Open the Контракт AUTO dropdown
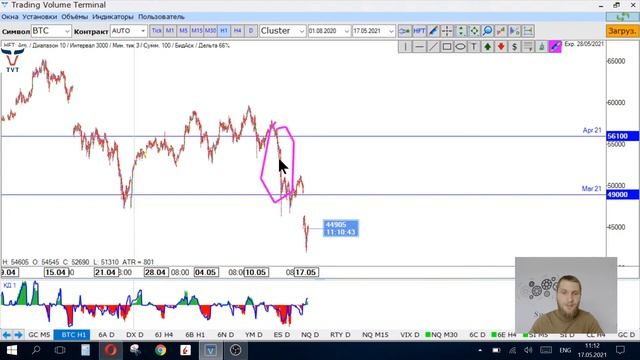The image size is (640, 360). (128, 31)
